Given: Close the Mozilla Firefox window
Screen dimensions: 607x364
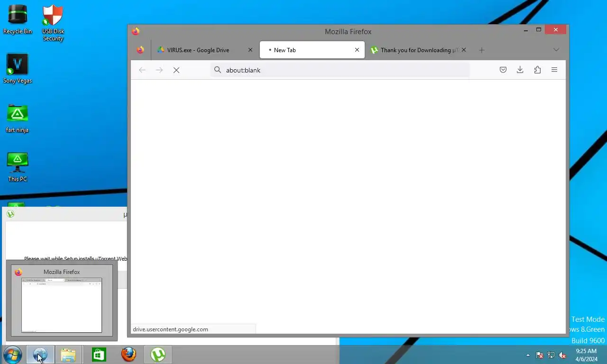Looking at the screenshot, I should tap(555, 30).
